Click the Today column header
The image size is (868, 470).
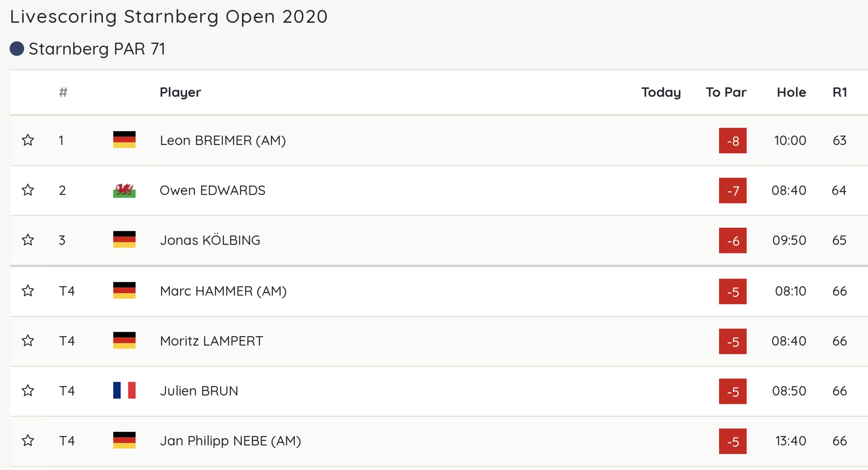661,92
